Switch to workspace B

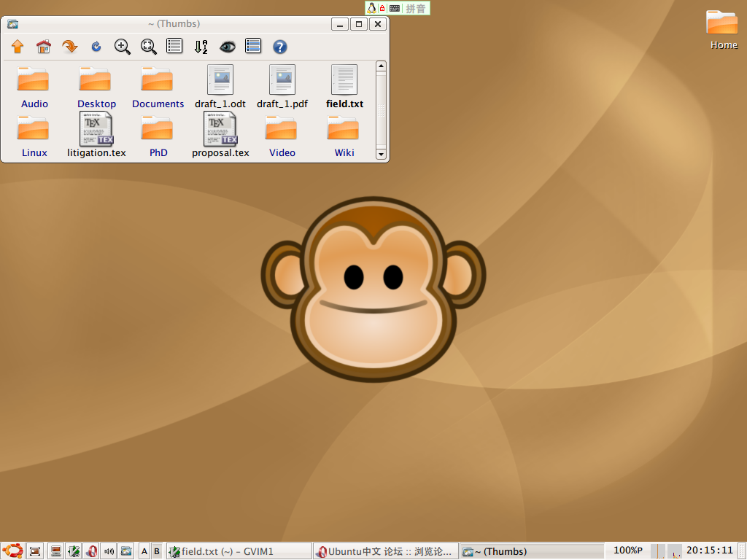click(x=157, y=551)
